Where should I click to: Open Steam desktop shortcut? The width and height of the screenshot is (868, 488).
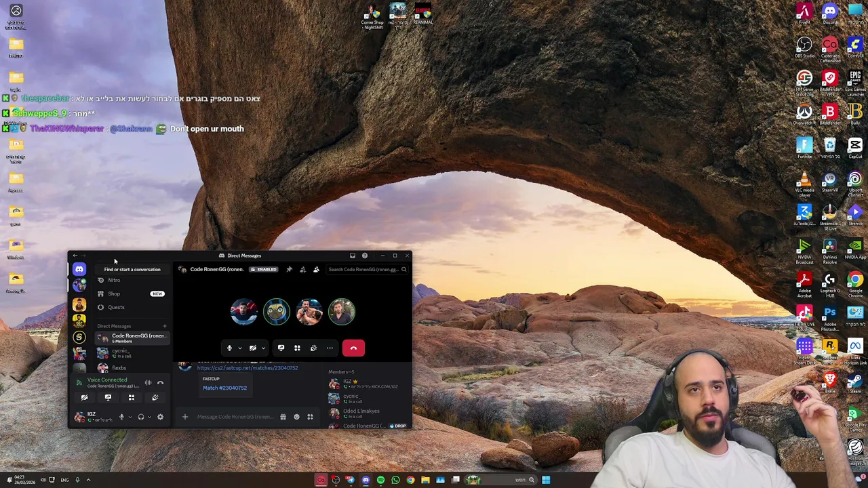point(855,383)
